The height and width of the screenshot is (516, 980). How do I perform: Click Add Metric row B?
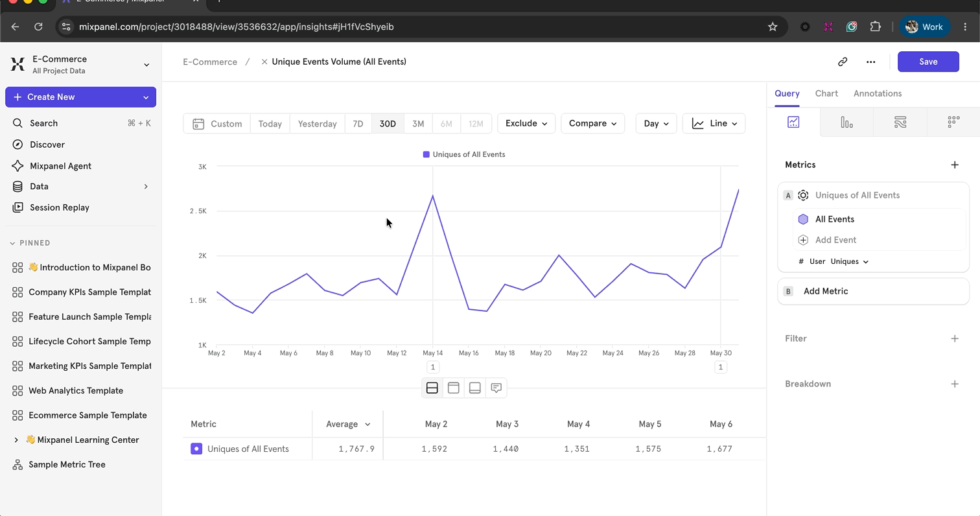coord(873,291)
